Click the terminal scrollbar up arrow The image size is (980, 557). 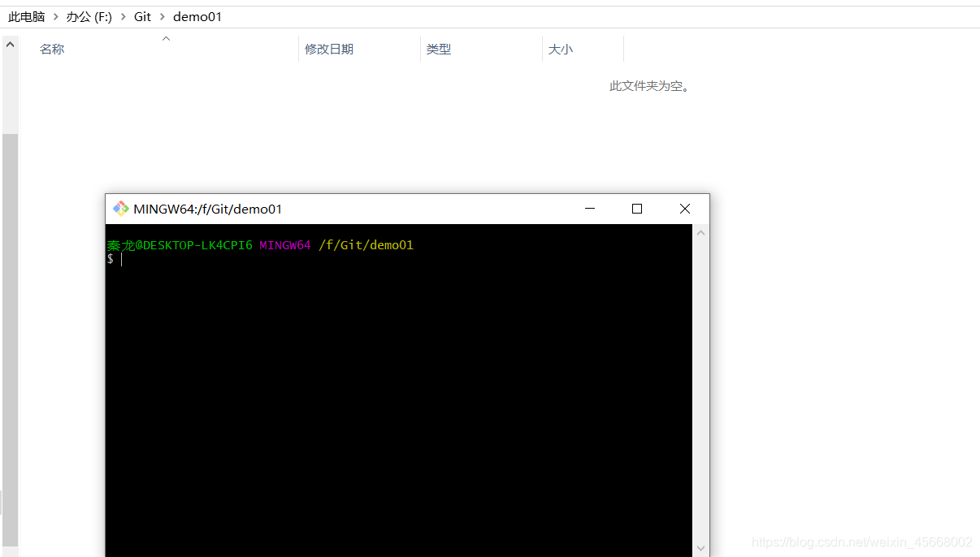(x=700, y=233)
